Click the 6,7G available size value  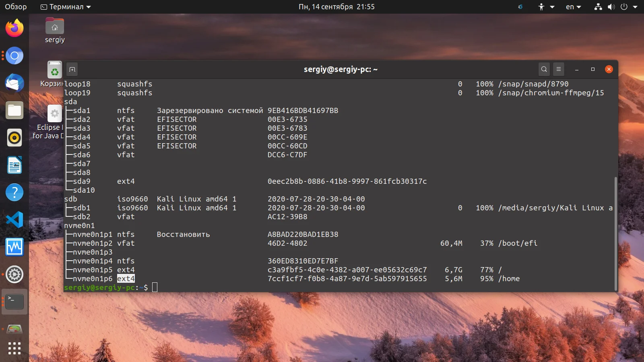(454, 270)
